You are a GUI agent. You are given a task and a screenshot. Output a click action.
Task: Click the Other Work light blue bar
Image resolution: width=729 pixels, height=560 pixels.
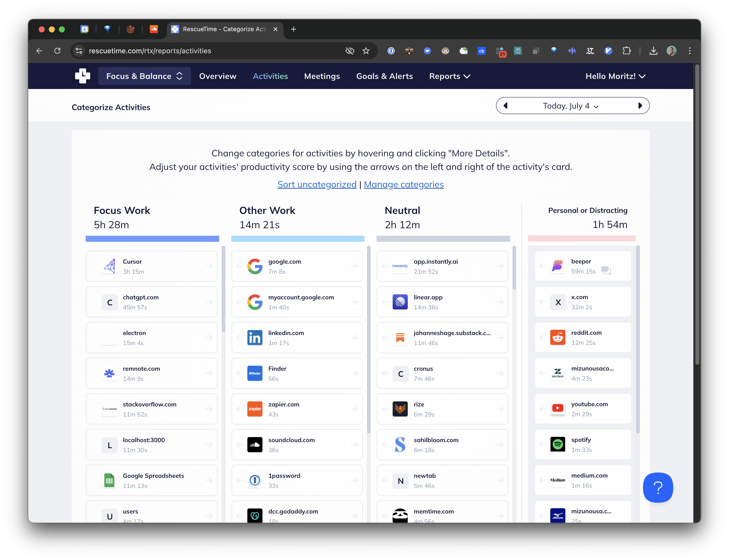point(298,239)
